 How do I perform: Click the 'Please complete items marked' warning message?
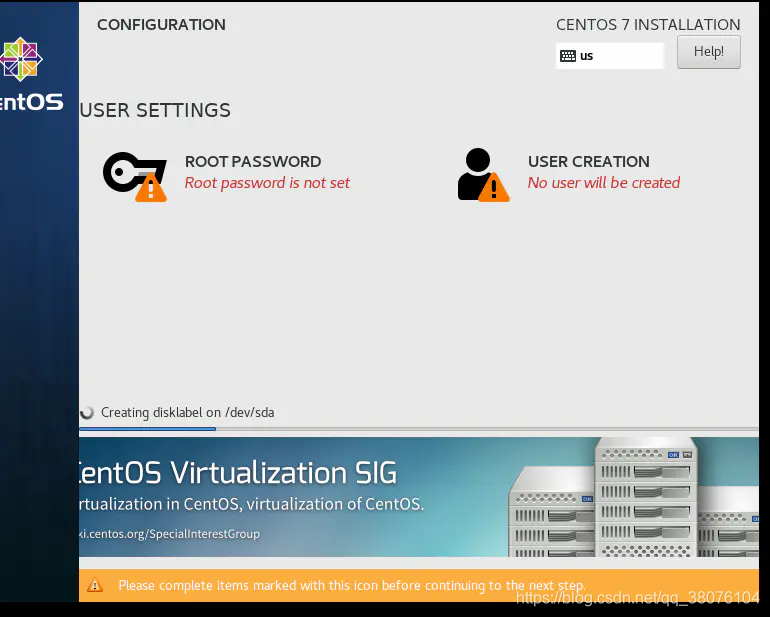[352, 586]
